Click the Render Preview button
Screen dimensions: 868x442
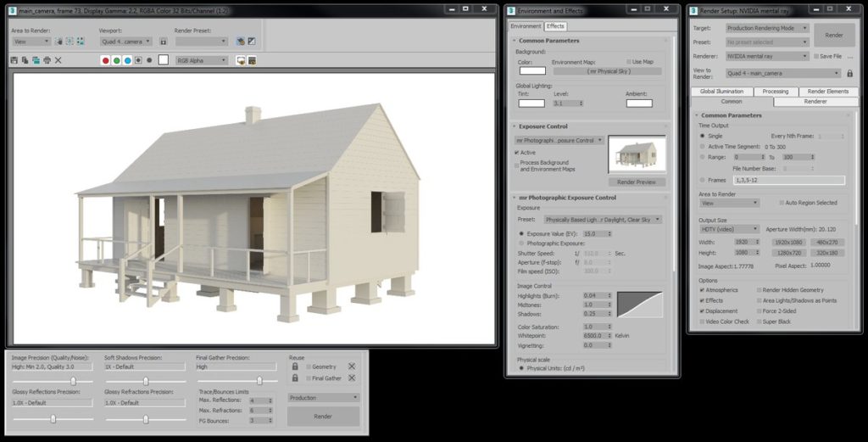tap(637, 182)
